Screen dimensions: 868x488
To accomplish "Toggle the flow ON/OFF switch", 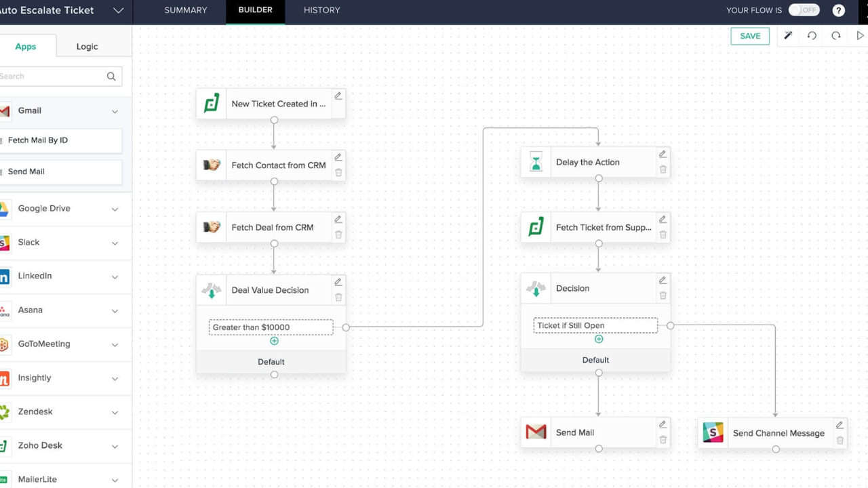I will pos(804,10).
